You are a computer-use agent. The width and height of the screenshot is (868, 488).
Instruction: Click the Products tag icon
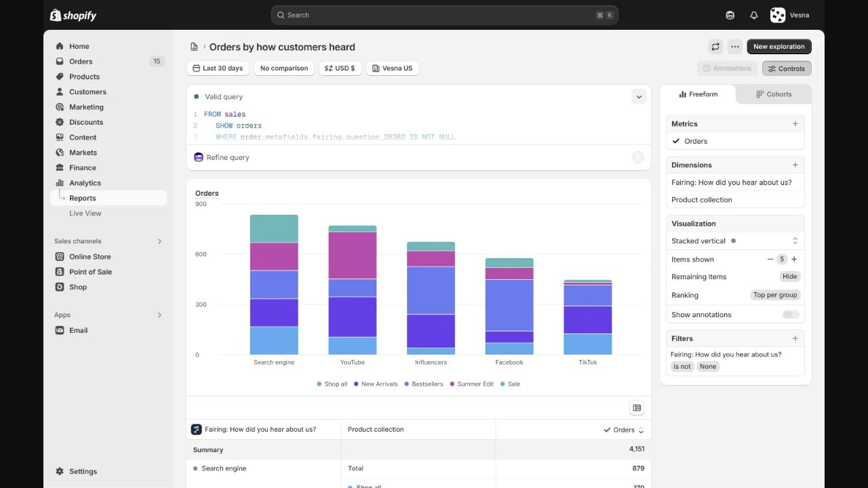(x=60, y=77)
